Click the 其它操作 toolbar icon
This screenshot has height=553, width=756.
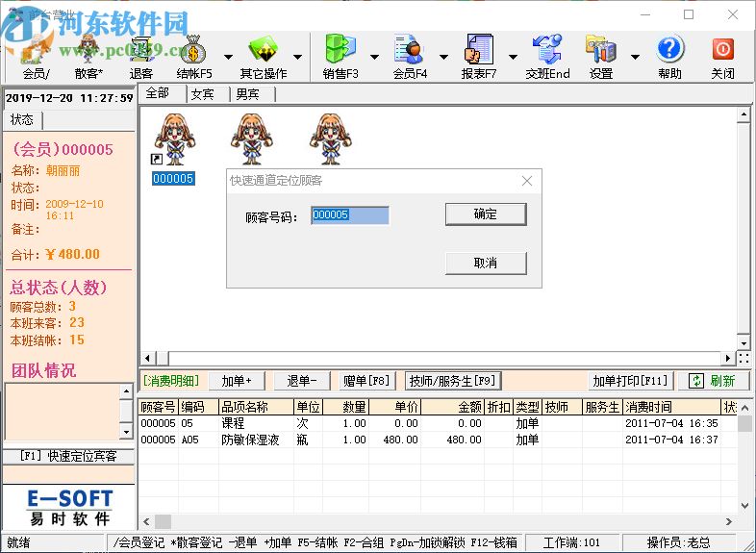pyautogui.click(x=264, y=58)
